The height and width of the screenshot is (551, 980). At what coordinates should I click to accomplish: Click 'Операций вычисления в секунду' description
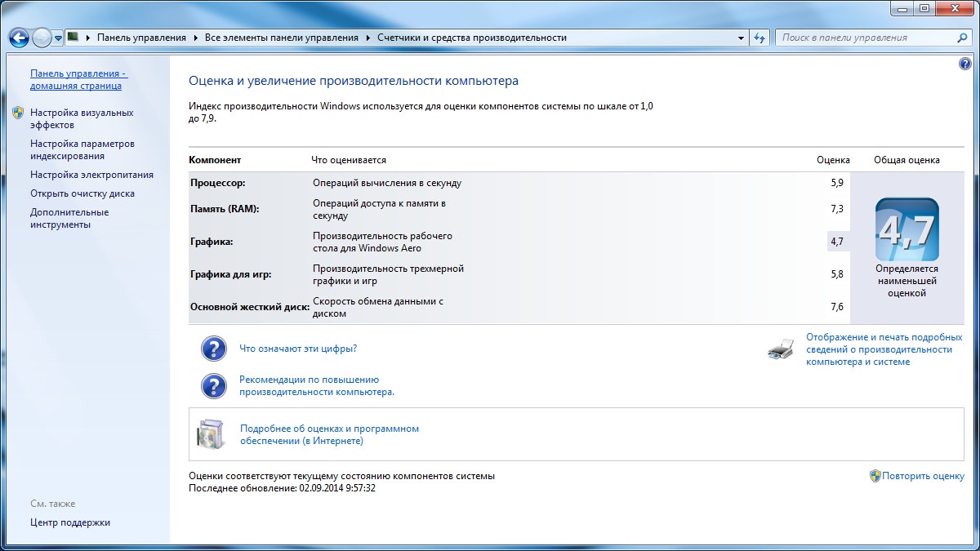click(387, 183)
